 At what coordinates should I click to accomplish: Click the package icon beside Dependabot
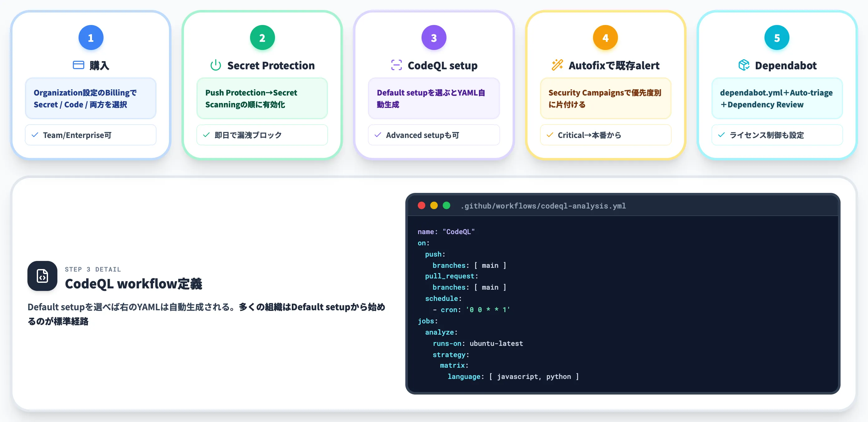(744, 65)
